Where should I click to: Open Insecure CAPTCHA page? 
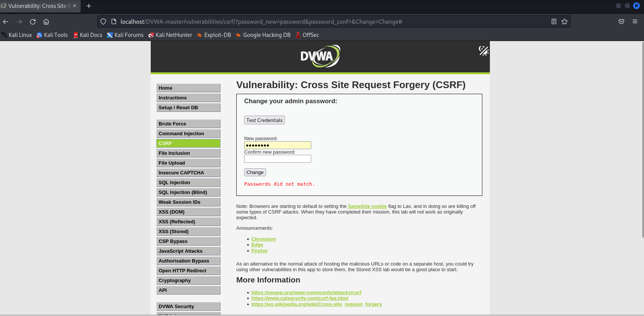point(188,173)
